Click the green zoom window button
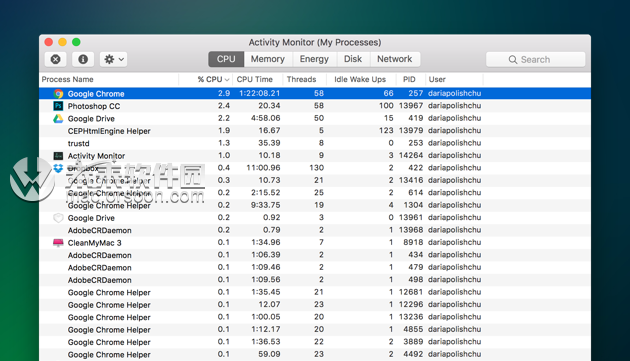 (76, 42)
